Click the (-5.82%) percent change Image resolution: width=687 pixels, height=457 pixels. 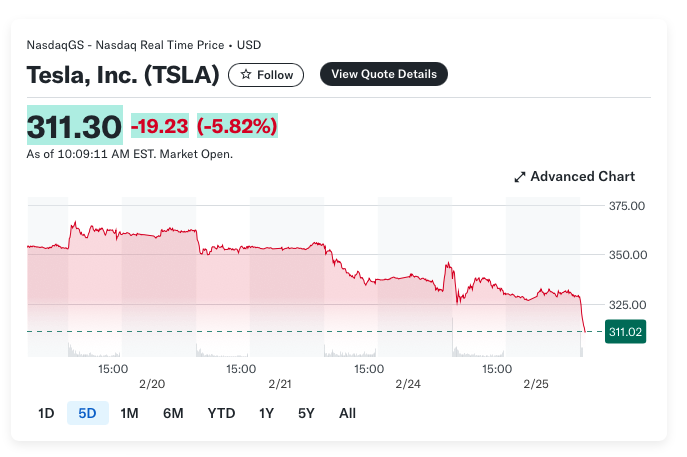(237, 127)
